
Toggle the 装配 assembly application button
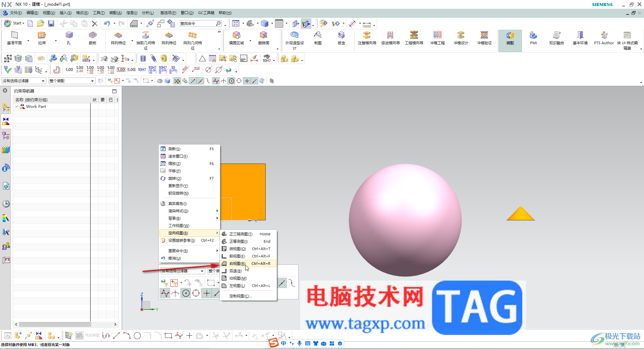coord(510,40)
